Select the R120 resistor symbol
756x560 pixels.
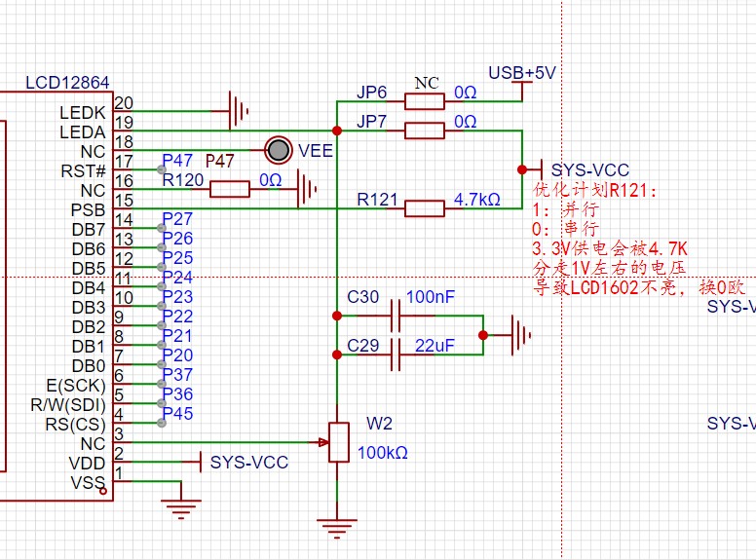[x=230, y=189]
